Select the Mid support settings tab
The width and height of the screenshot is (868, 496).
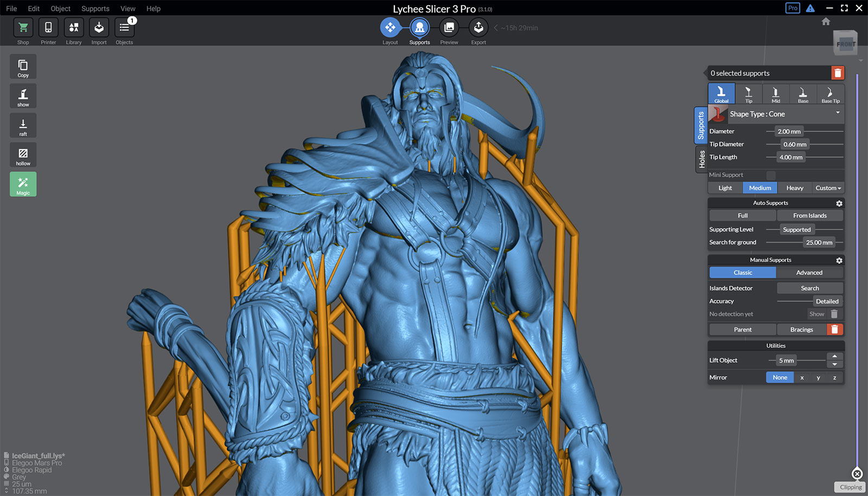pyautogui.click(x=776, y=94)
